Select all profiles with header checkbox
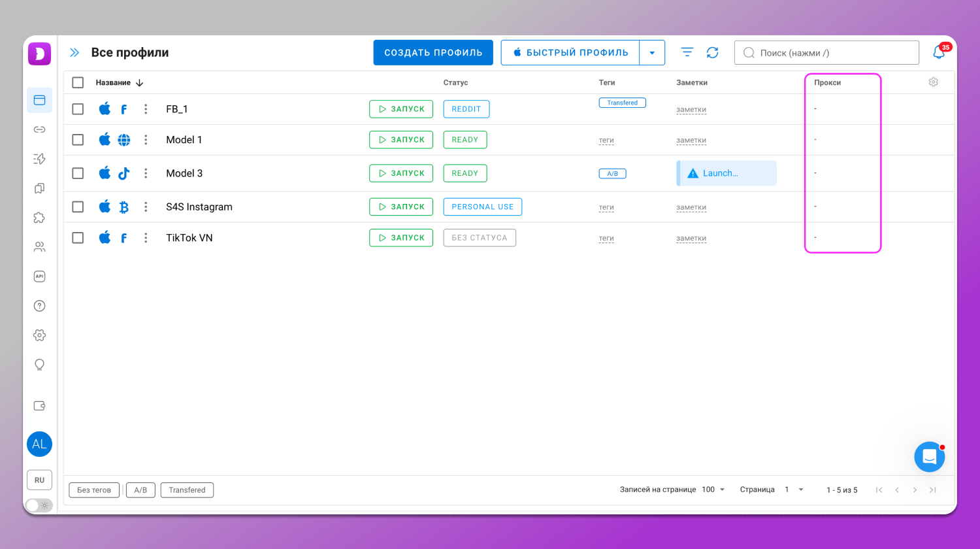Viewport: 980px width, 549px height. 78,82
